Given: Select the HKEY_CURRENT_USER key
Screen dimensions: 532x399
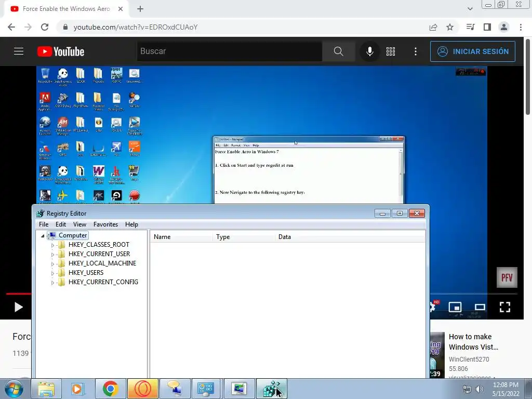Looking at the screenshot, I should click(99, 254).
